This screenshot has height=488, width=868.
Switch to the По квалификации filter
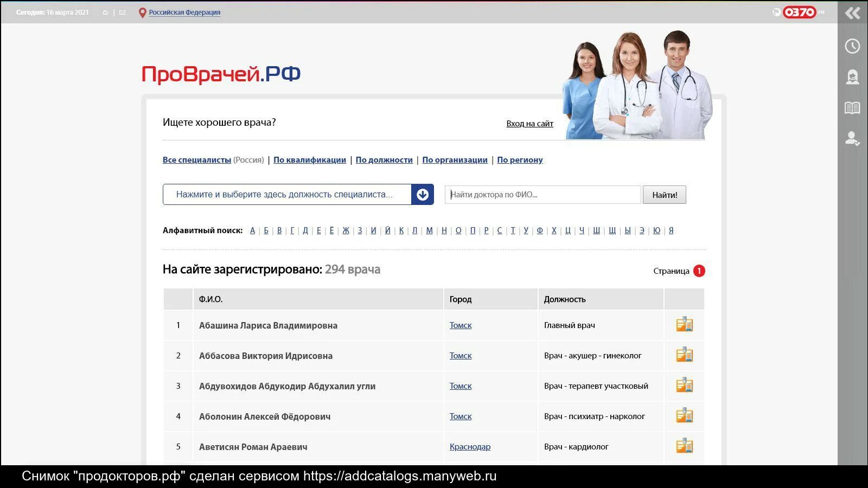tap(309, 159)
